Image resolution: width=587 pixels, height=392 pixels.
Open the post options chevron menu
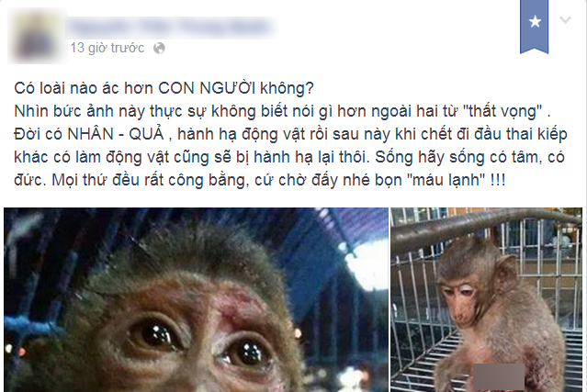[x=565, y=20]
